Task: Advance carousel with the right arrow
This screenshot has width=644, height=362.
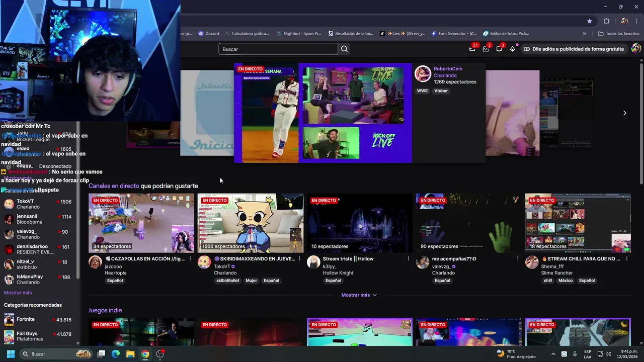Action: pyautogui.click(x=624, y=113)
